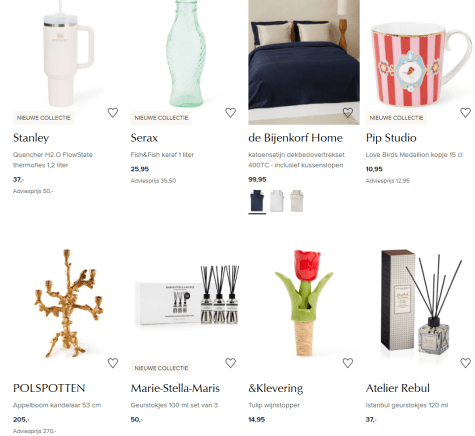
Task: Select the navy blue bedding color variant
Action: coord(257,201)
